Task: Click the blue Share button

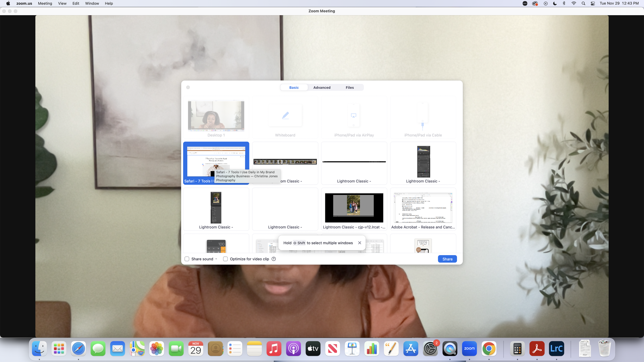Action: tap(447, 259)
